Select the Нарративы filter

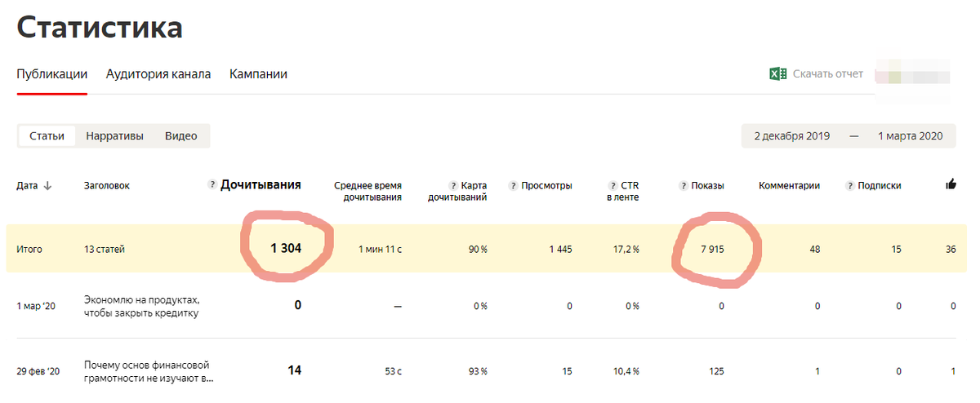pyautogui.click(x=115, y=136)
